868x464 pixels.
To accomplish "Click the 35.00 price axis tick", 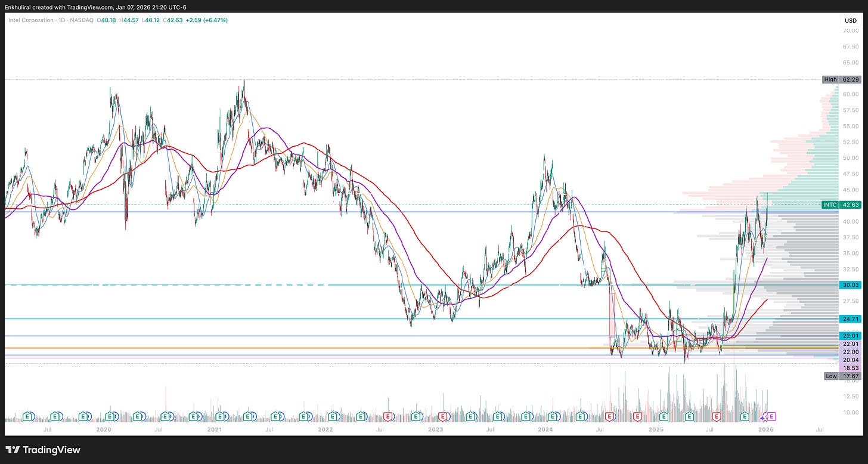I will click(x=851, y=253).
